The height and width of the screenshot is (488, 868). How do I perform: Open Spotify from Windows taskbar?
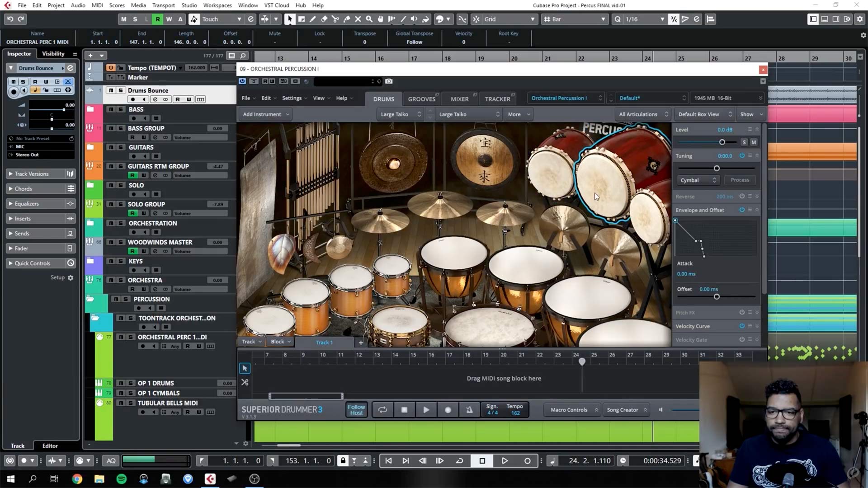tap(121, 479)
